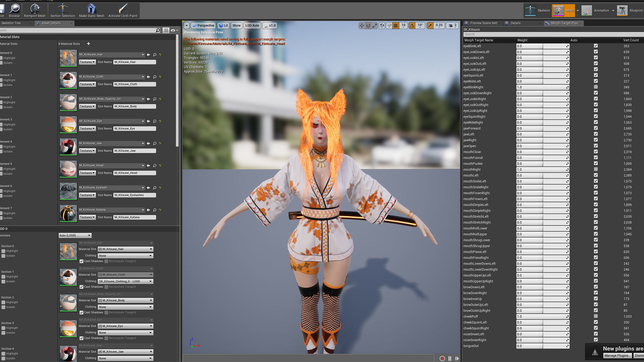The image size is (644, 362).
Task: Click the Show viewport button
Action: [236, 25]
